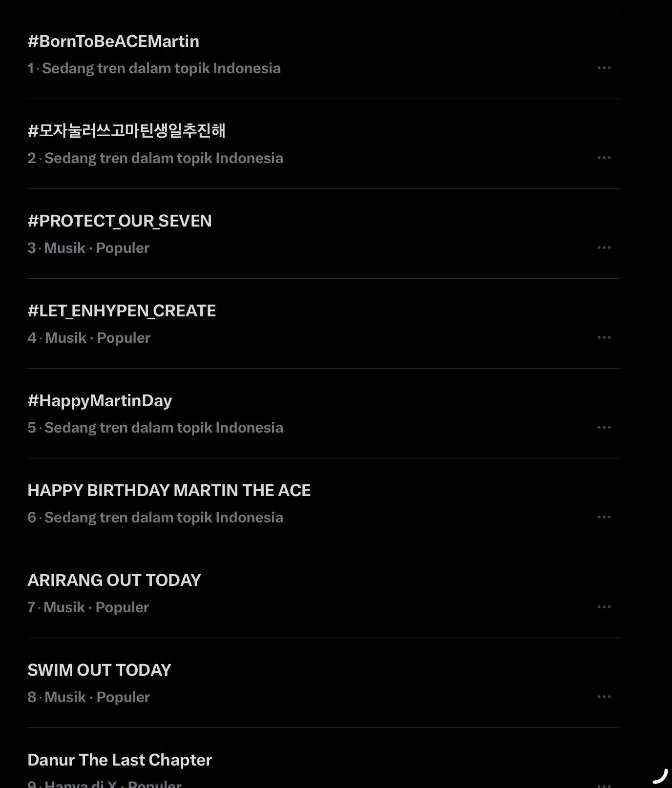Viewport: 672px width, 788px height.
Task: Open more options for ARIRANG OUT TODAY
Action: pyautogui.click(x=604, y=607)
